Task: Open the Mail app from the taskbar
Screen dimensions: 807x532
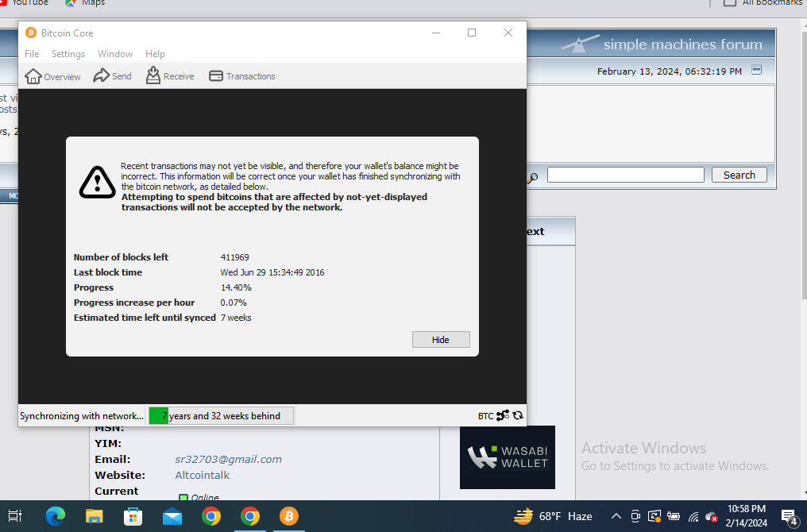Action: (x=172, y=516)
